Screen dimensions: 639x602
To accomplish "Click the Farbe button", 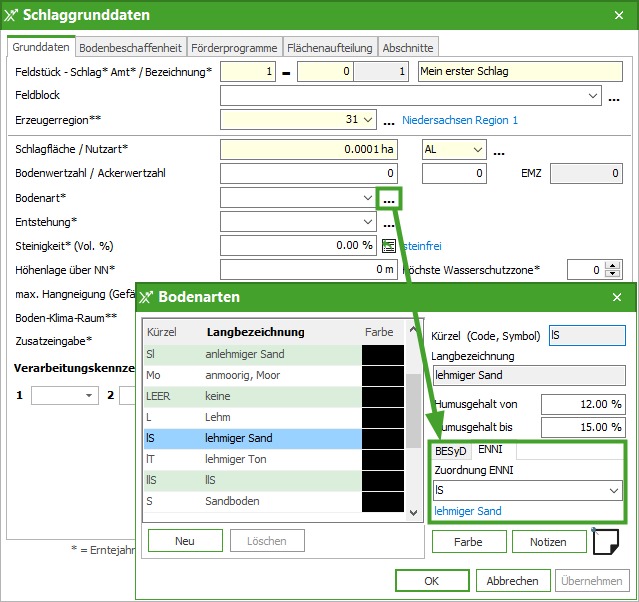I will (x=469, y=542).
